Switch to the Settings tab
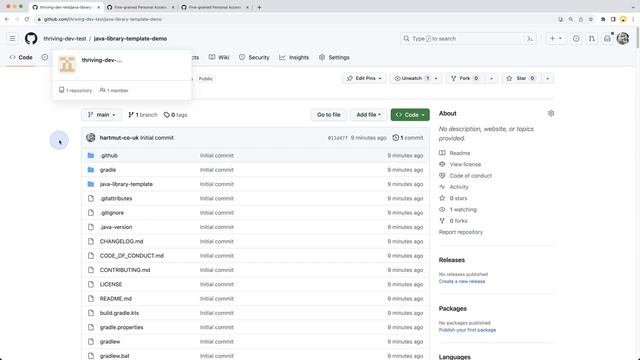The image size is (640, 360). click(334, 58)
